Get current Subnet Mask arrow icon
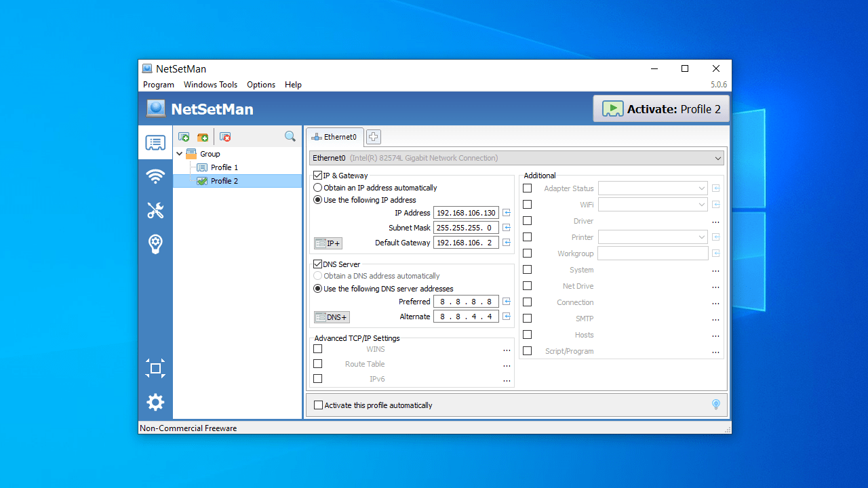 pos(507,228)
